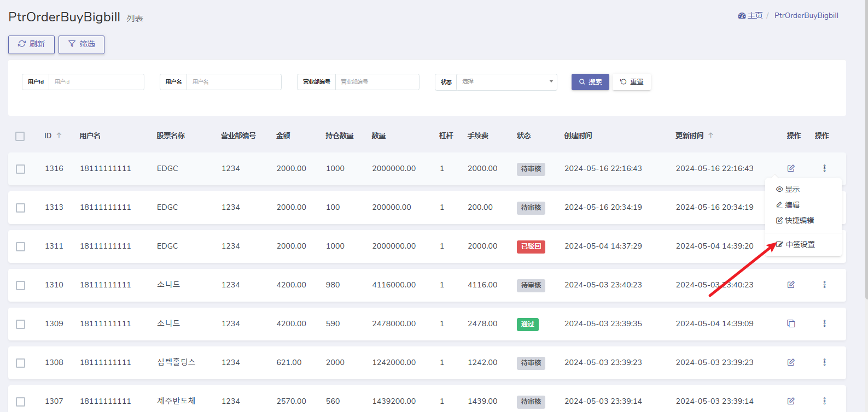
Task: Click the blue 搜索 search button
Action: [x=590, y=82]
